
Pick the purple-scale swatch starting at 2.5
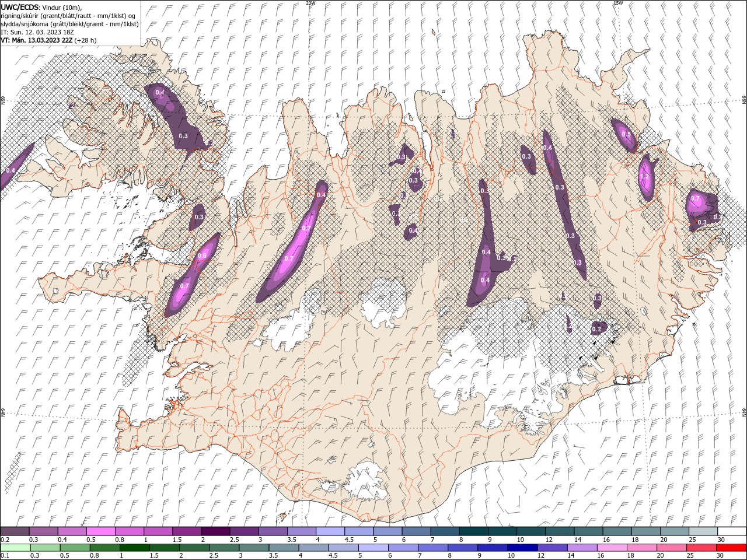point(244,531)
